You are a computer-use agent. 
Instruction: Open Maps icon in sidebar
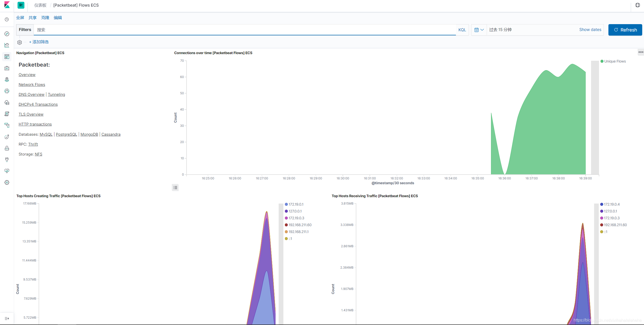[7, 80]
